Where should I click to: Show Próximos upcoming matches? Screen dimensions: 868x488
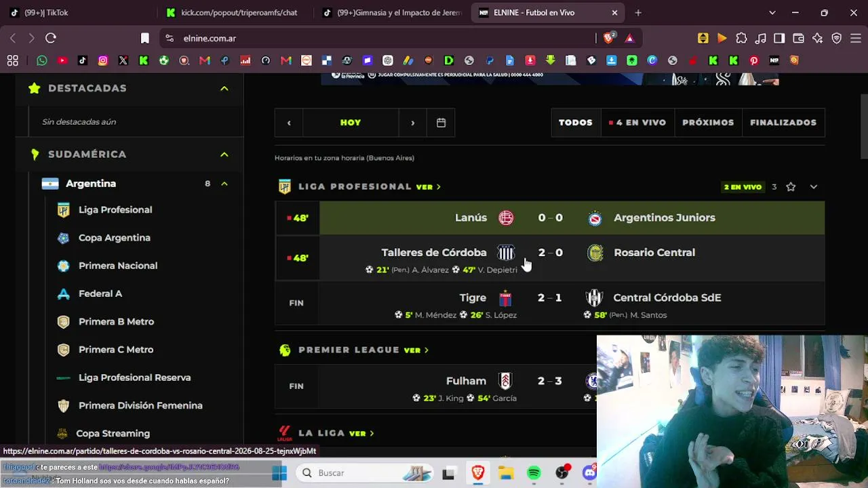708,123
